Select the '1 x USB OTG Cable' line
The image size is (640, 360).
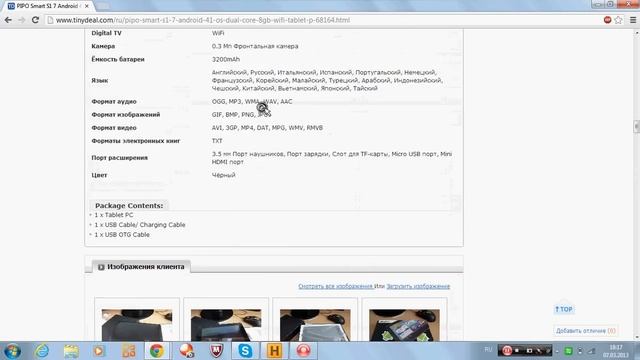[122, 235]
